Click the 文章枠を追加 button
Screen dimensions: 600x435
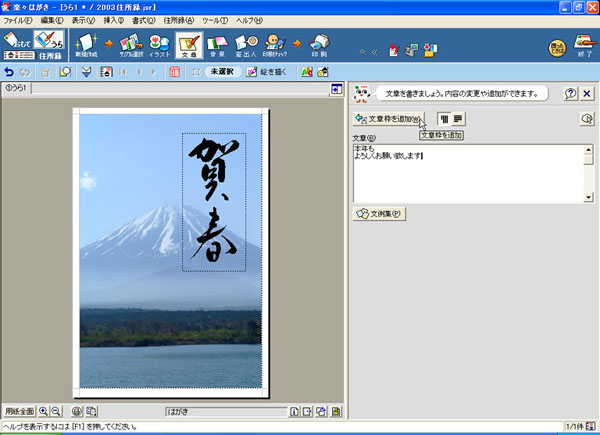pos(388,119)
